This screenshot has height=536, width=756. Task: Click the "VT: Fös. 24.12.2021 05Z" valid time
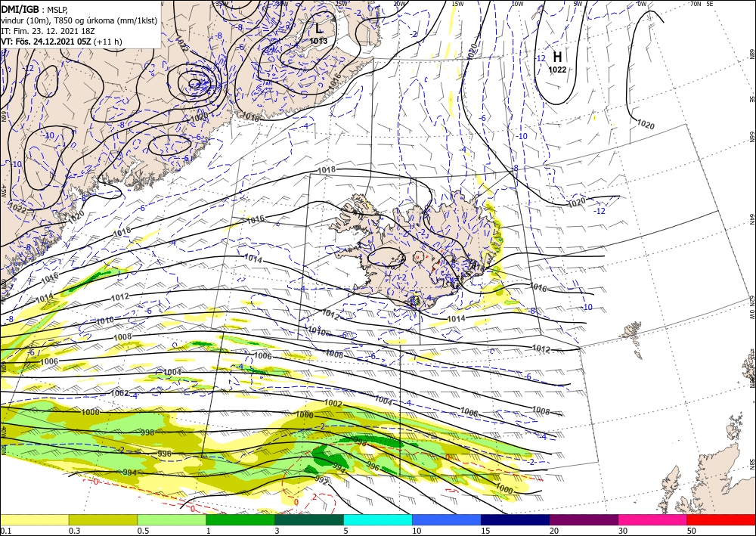point(46,42)
